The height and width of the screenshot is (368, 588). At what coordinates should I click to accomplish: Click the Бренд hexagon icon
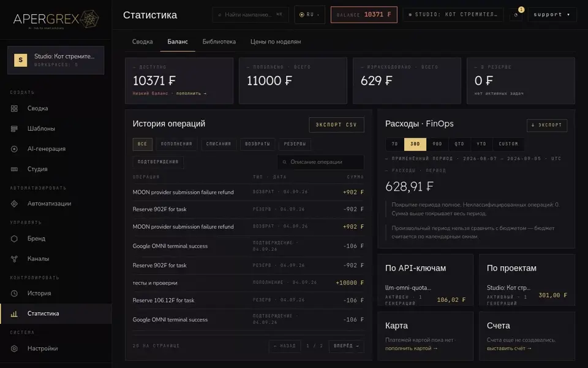coord(14,239)
